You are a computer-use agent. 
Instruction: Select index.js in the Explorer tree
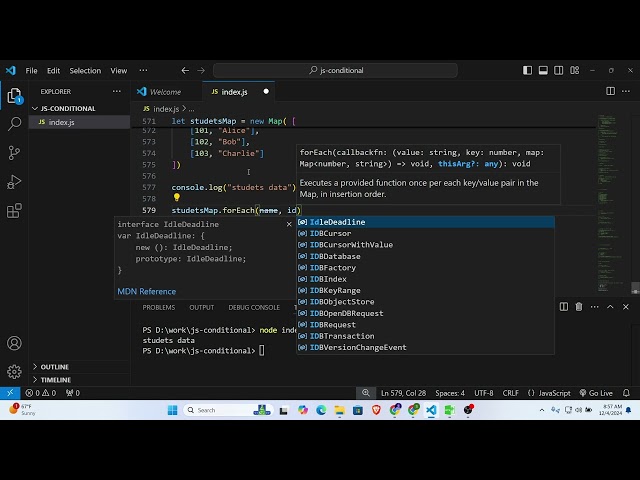pyautogui.click(x=80, y=122)
